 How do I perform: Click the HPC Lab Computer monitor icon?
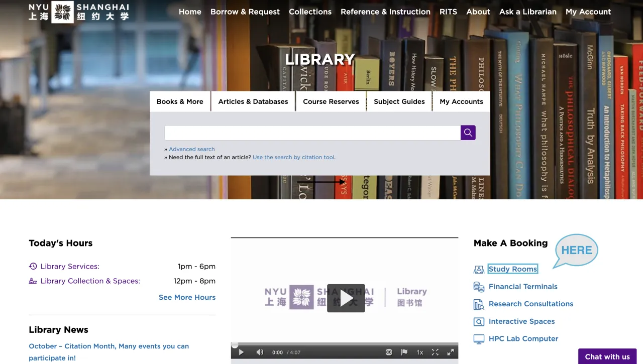[x=479, y=339]
